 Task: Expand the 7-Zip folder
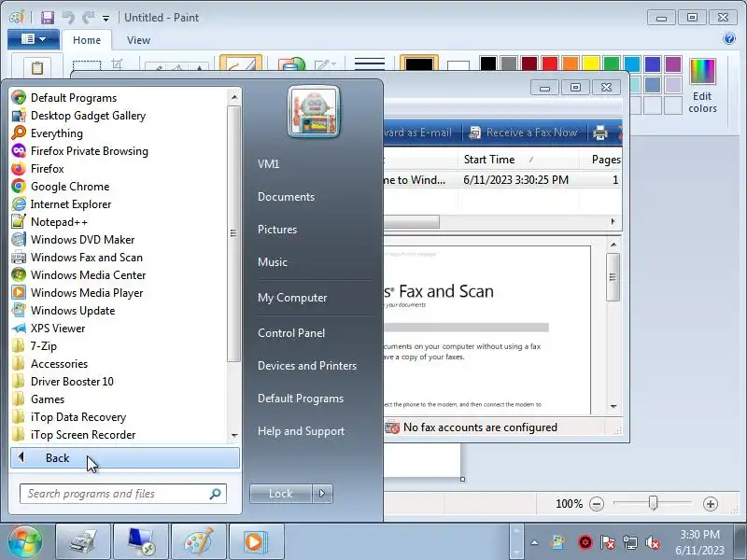[43, 345]
